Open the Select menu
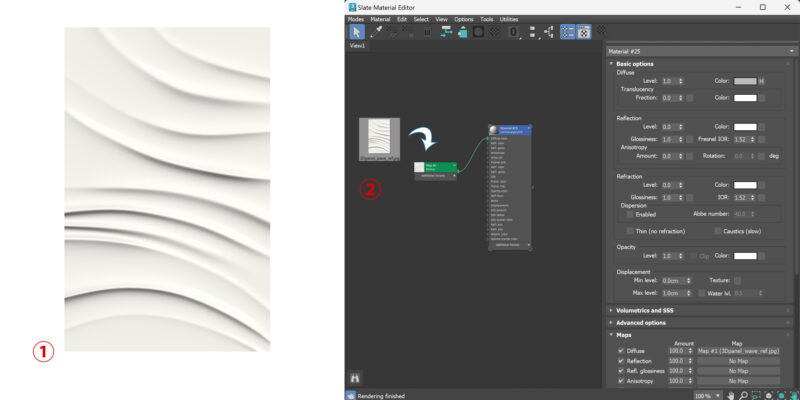Viewport: 800px width, 400px height. point(421,19)
